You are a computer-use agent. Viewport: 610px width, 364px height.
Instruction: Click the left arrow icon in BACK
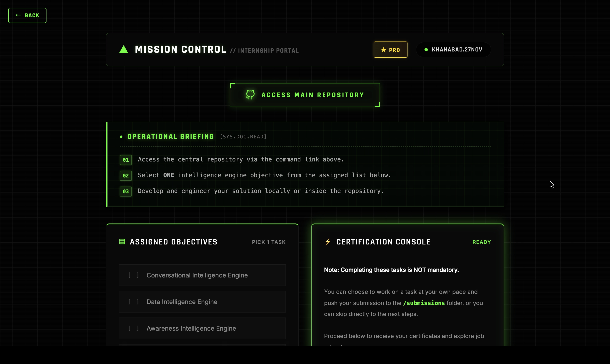[x=18, y=15]
